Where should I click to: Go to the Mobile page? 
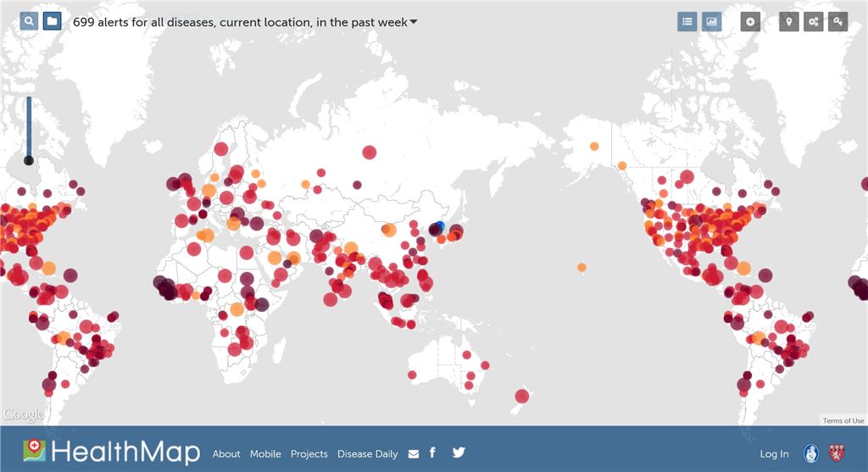pyautogui.click(x=265, y=454)
